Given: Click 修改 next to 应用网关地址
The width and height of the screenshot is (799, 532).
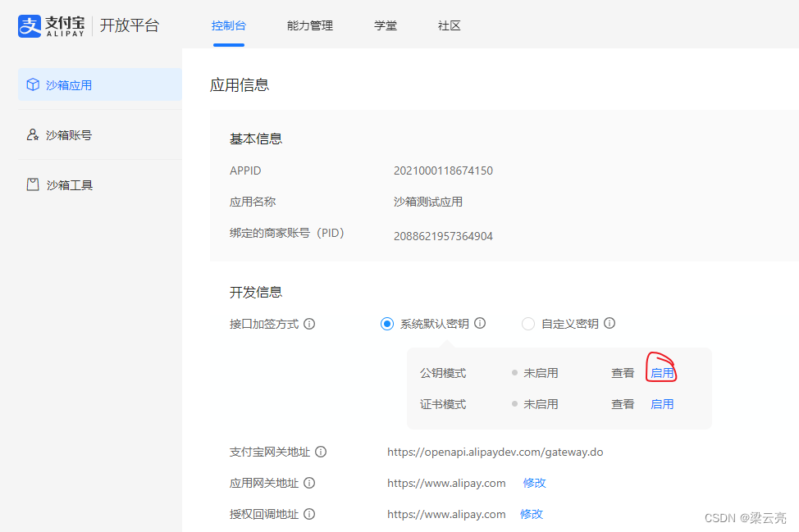Looking at the screenshot, I should (535, 483).
